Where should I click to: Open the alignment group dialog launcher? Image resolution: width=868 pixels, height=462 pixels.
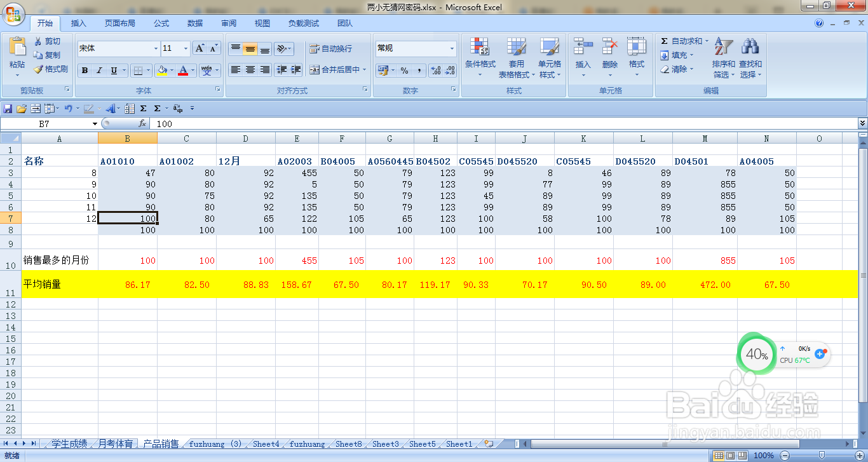click(x=365, y=90)
